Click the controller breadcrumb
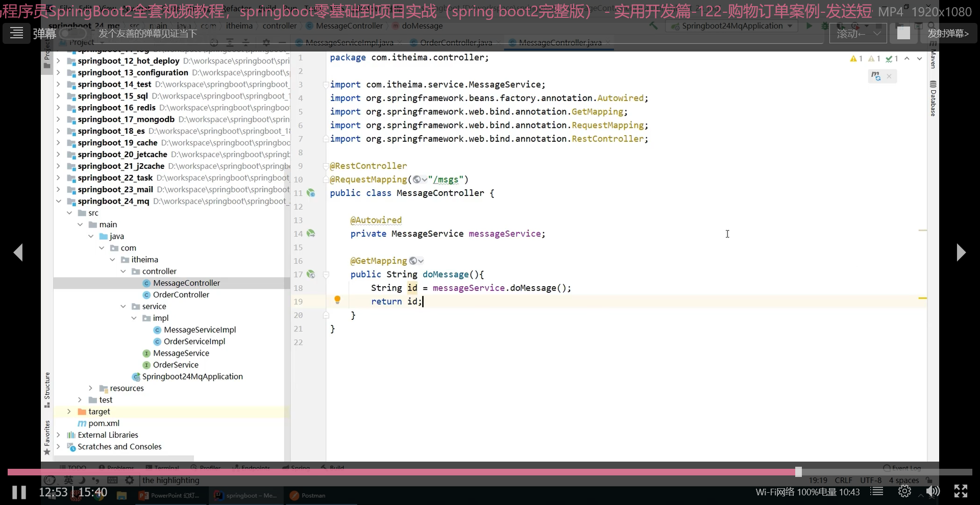 pos(279,26)
